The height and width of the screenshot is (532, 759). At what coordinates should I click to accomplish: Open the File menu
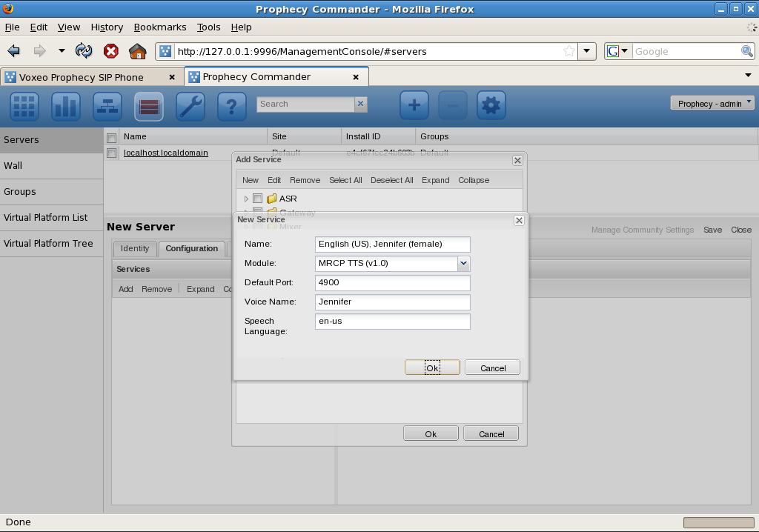[12, 27]
